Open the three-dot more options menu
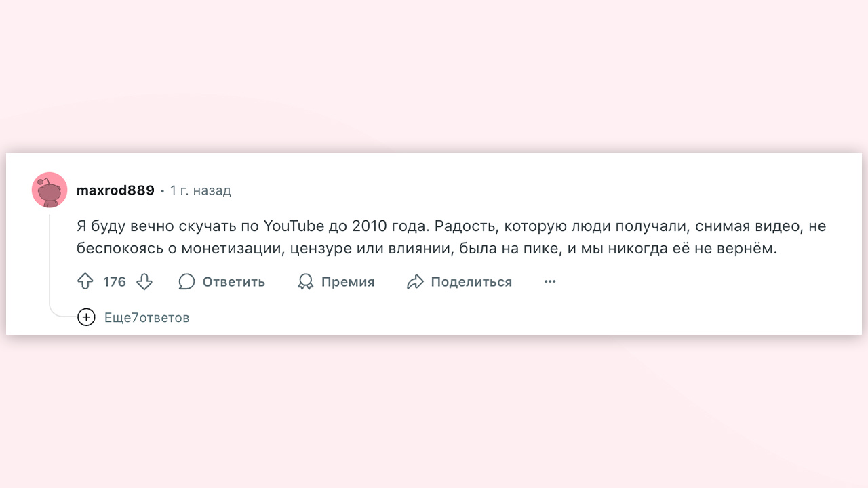 pyautogui.click(x=550, y=281)
